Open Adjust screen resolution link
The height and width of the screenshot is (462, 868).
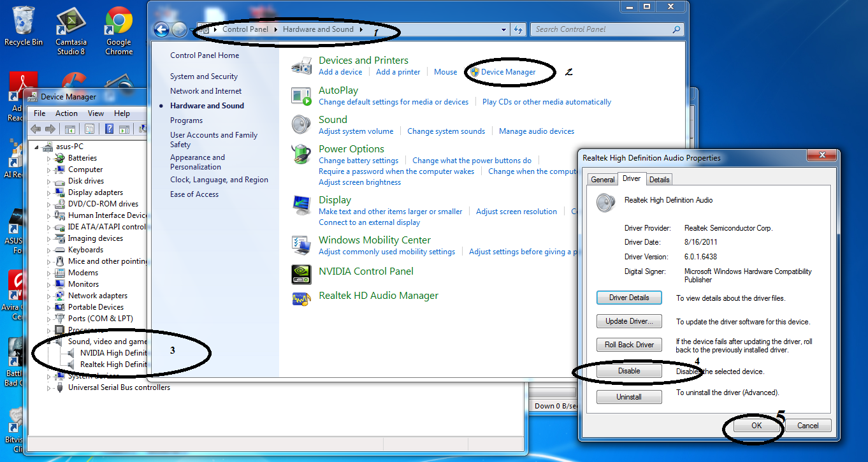(x=517, y=212)
